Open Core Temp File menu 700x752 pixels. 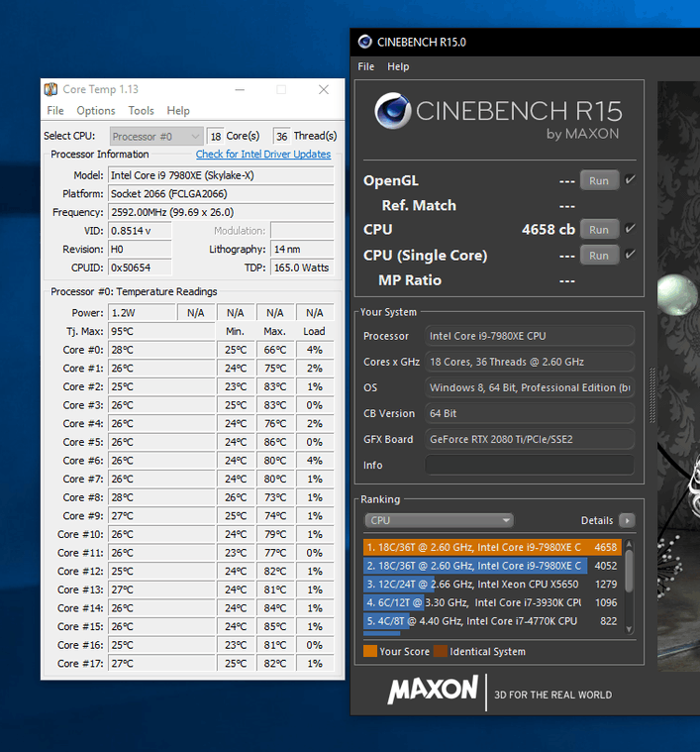click(x=55, y=111)
